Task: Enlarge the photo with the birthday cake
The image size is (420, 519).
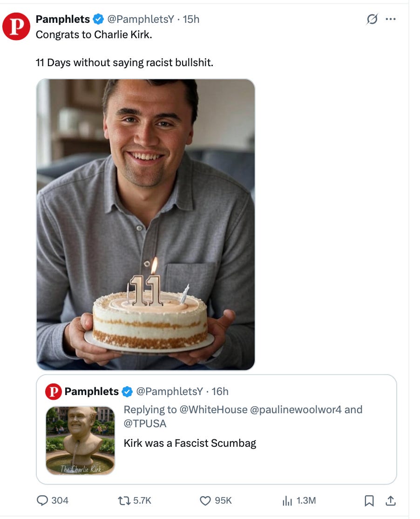Action: 146,224
